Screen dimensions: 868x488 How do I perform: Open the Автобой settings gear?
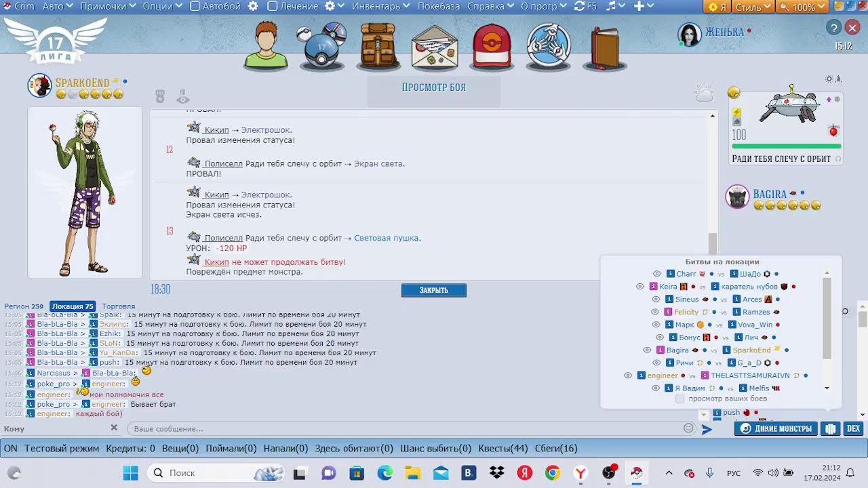[253, 6]
